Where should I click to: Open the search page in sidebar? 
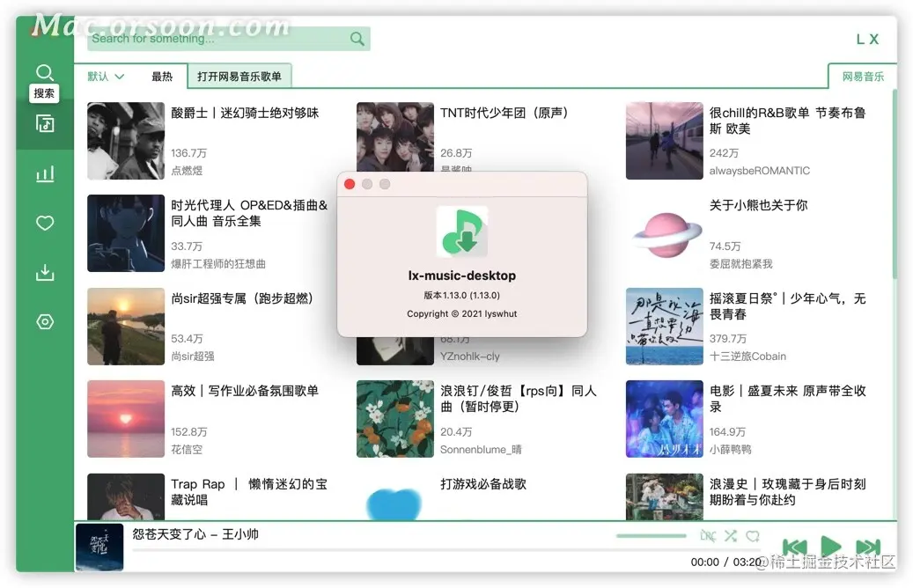pos(45,72)
